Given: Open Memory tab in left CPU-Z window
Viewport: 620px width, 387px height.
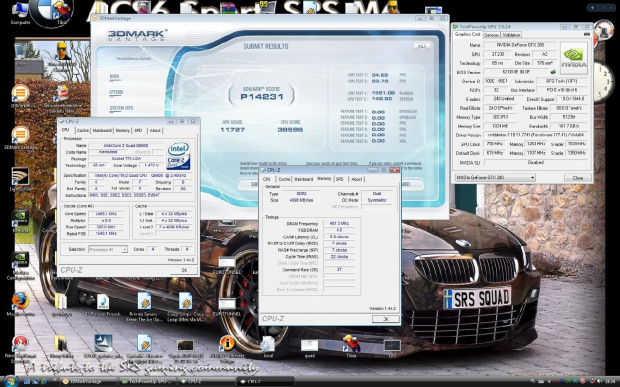Looking at the screenshot, I should (123, 130).
